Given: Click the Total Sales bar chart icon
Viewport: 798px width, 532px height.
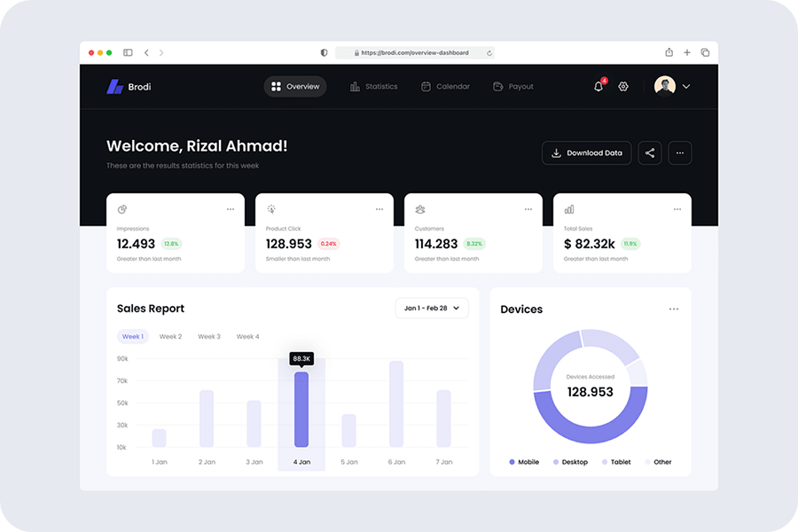Looking at the screenshot, I should point(567,209).
